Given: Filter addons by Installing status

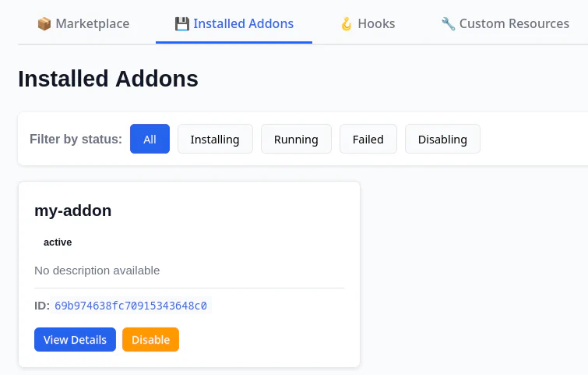Looking at the screenshot, I should (x=215, y=139).
